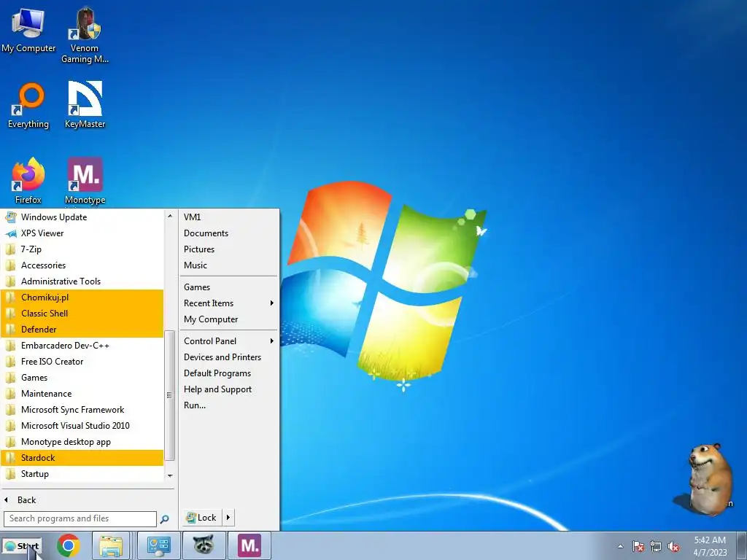747x560 pixels.
Task: Open the clock showing 5:42 AM
Action: click(710, 546)
